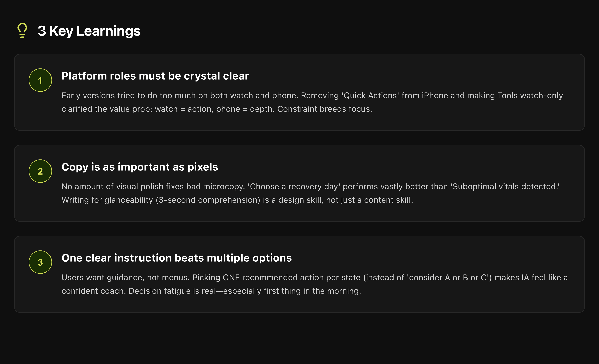Viewport: 599px width, 364px height.
Task: Click the number 2 circle badge
Action: click(40, 171)
